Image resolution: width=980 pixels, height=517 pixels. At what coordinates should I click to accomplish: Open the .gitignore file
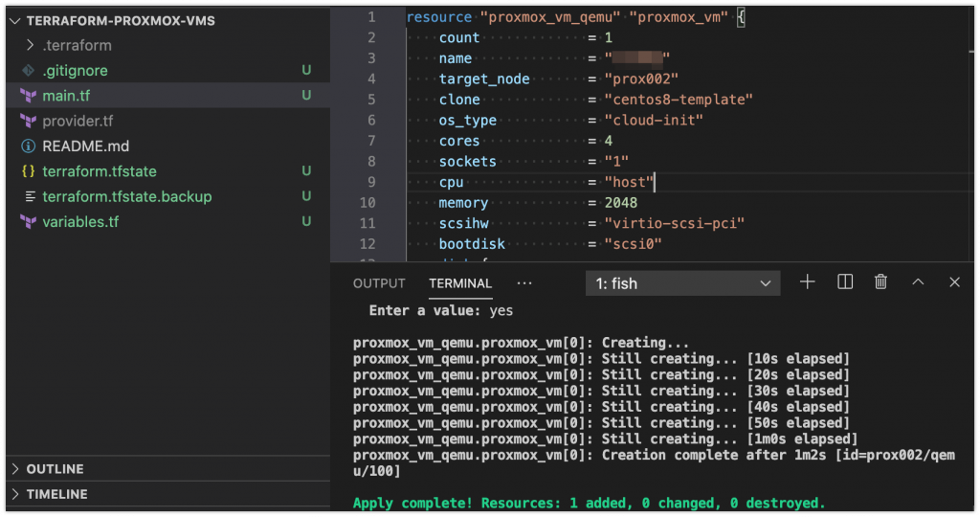tap(75, 71)
